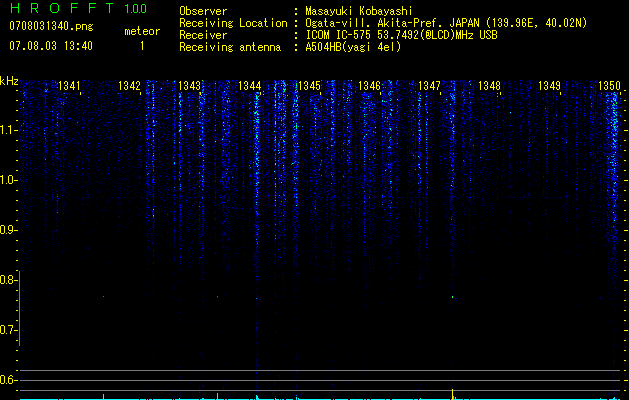This screenshot has height=400, width=629.
Task: Click the 0708031340.png filename label
Action: (x=51, y=26)
